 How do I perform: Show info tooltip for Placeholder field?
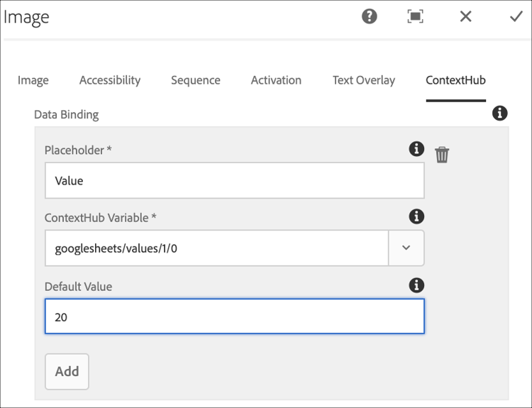[416, 148]
